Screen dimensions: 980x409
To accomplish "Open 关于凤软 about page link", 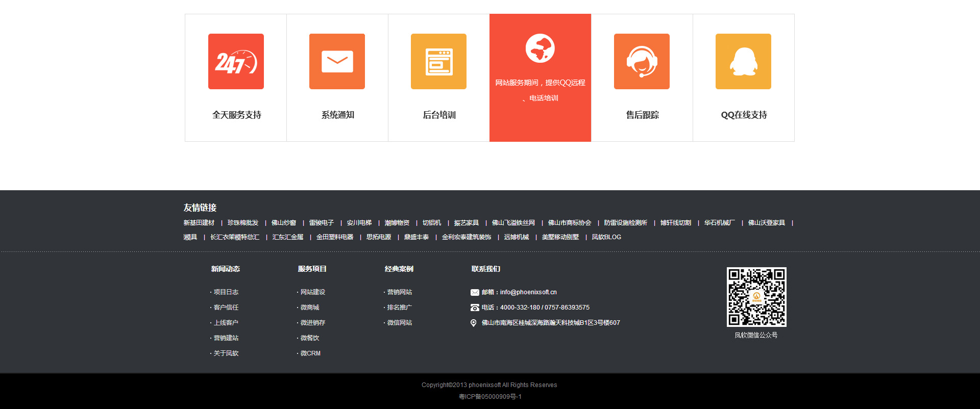I will pyautogui.click(x=226, y=353).
